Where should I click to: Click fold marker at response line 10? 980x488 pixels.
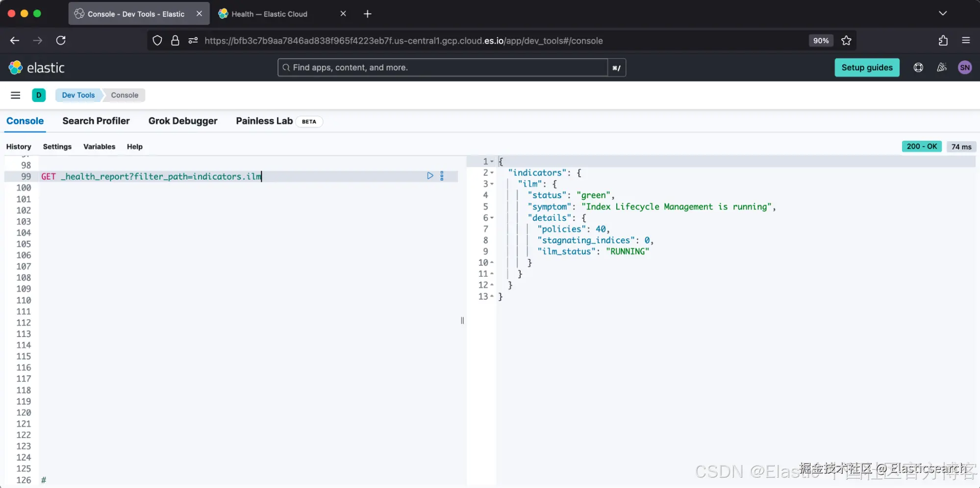[x=492, y=262]
